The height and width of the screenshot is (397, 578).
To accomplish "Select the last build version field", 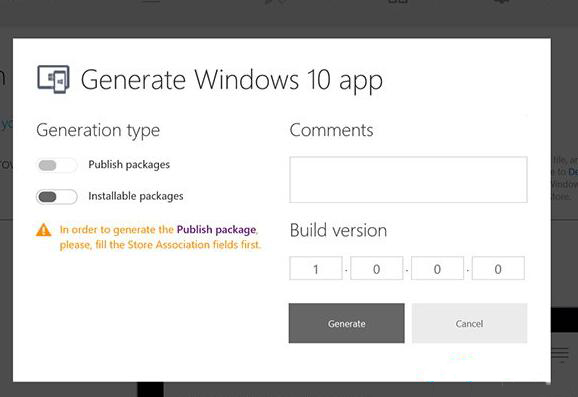I will (x=498, y=268).
